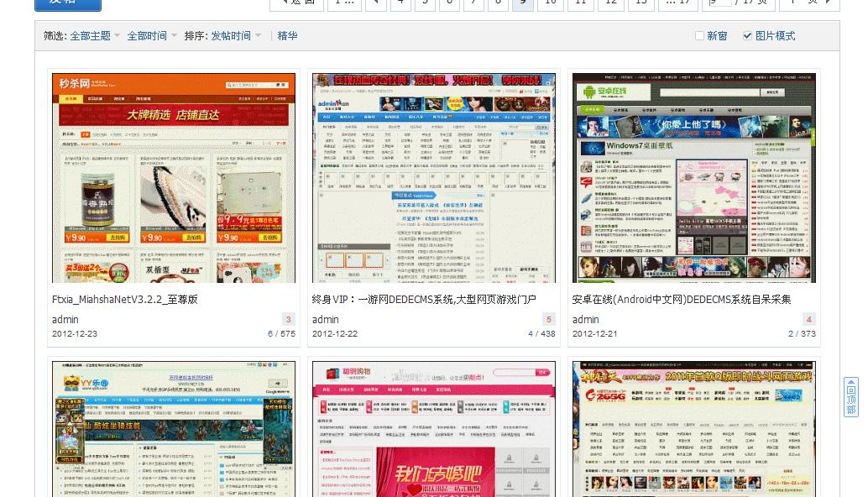Open the pink 我们结婚吧 shopping site thumbnail
The image size is (868, 497).
(x=434, y=430)
